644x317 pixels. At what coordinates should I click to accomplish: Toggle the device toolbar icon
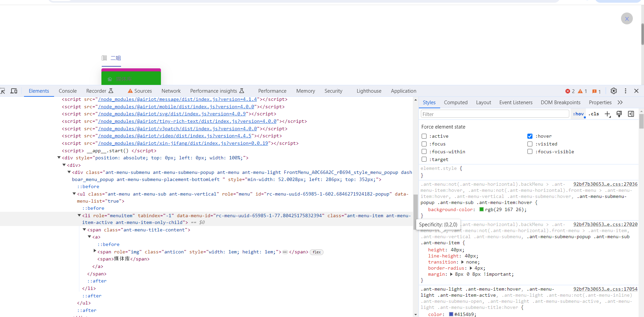click(x=14, y=91)
